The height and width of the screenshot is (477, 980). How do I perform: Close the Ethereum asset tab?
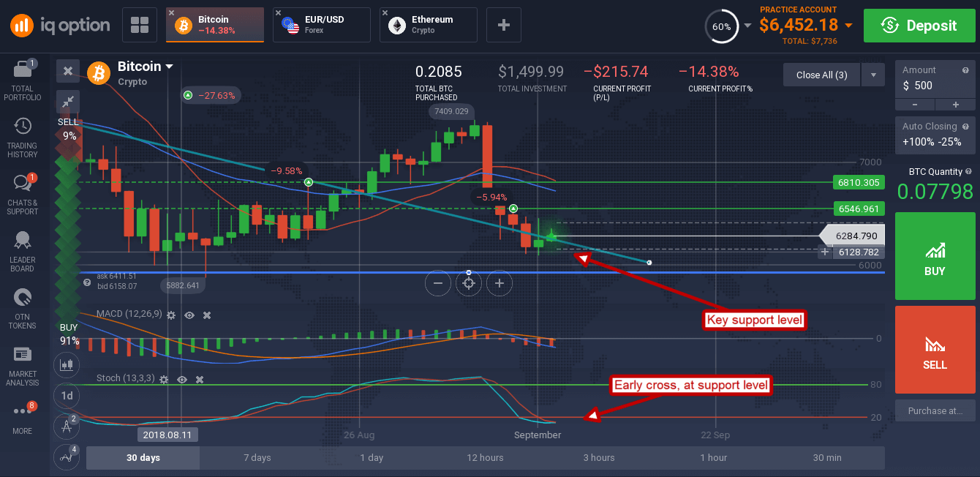tap(385, 12)
